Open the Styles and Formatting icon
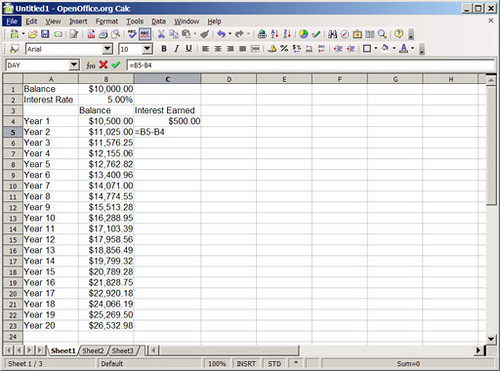 (14, 49)
